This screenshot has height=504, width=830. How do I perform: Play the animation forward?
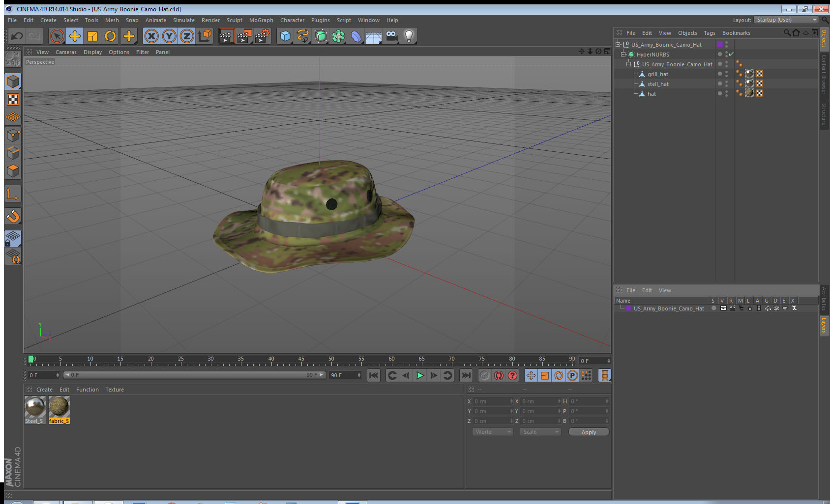(x=420, y=375)
